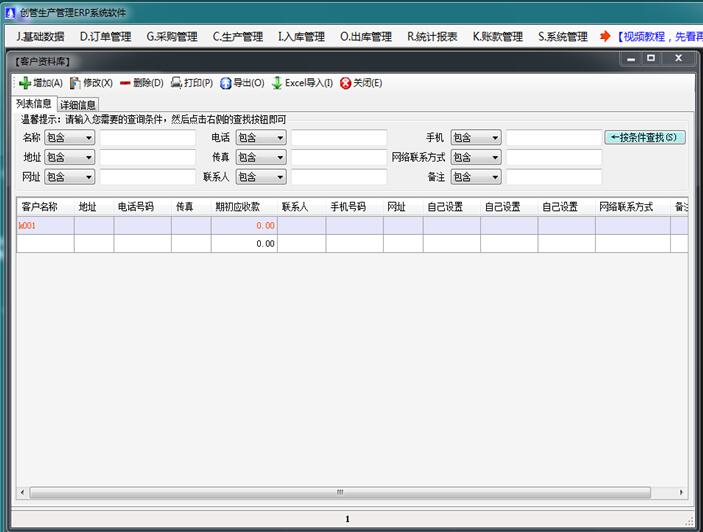
Task: Click the 修改(X) edit icon
Action: 75,83
